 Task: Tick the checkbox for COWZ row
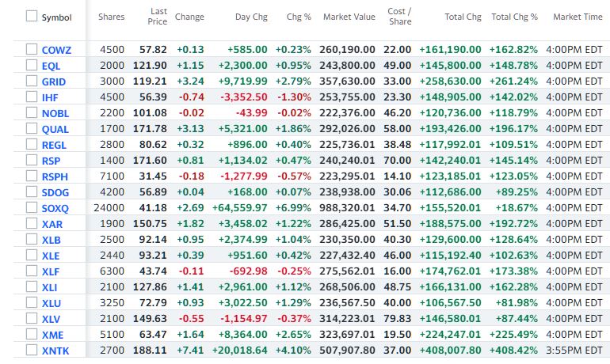point(31,50)
